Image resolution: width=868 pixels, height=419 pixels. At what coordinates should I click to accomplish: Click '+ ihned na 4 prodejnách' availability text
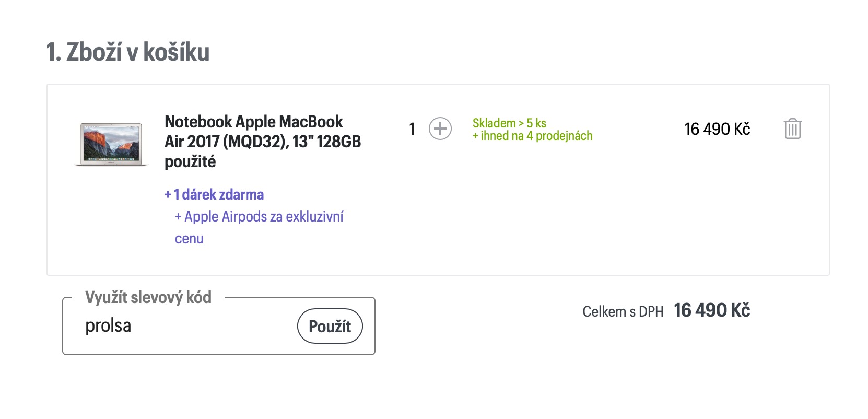click(533, 136)
